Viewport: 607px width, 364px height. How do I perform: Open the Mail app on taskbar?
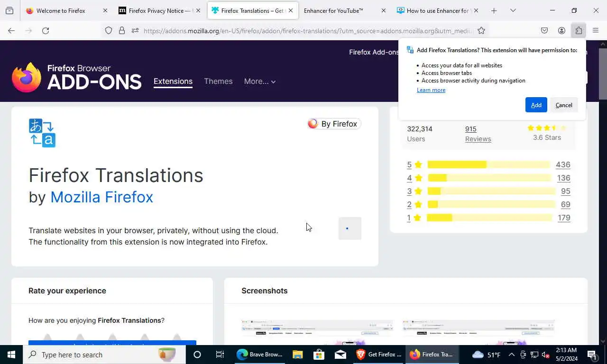pyautogui.click(x=340, y=355)
